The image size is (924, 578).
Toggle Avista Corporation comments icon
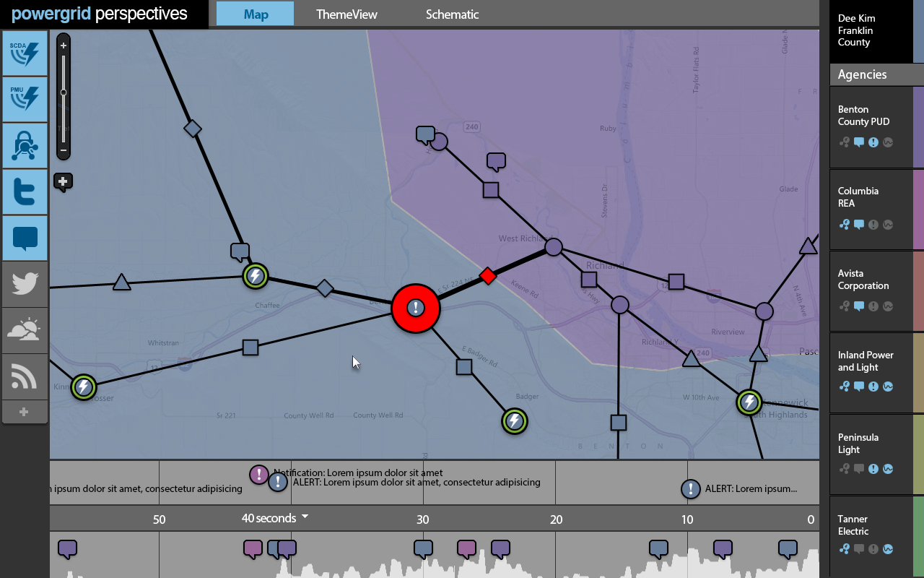tap(859, 306)
